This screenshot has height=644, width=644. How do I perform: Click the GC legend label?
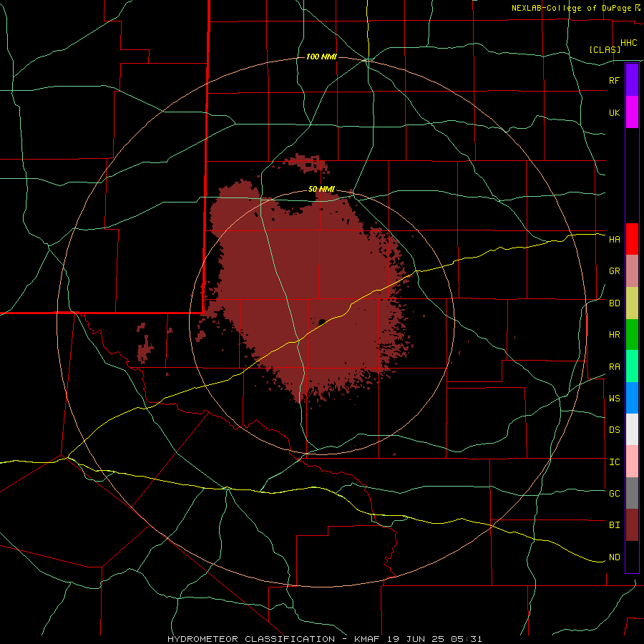[614, 494]
